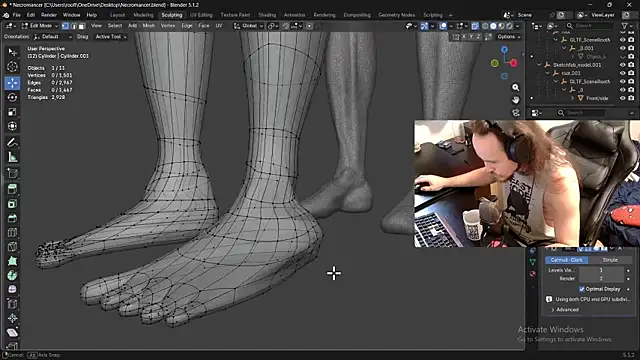Click the red X axis on navigation gizmo
The height and width of the screenshot is (360, 640).
click(x=513, y=63)
